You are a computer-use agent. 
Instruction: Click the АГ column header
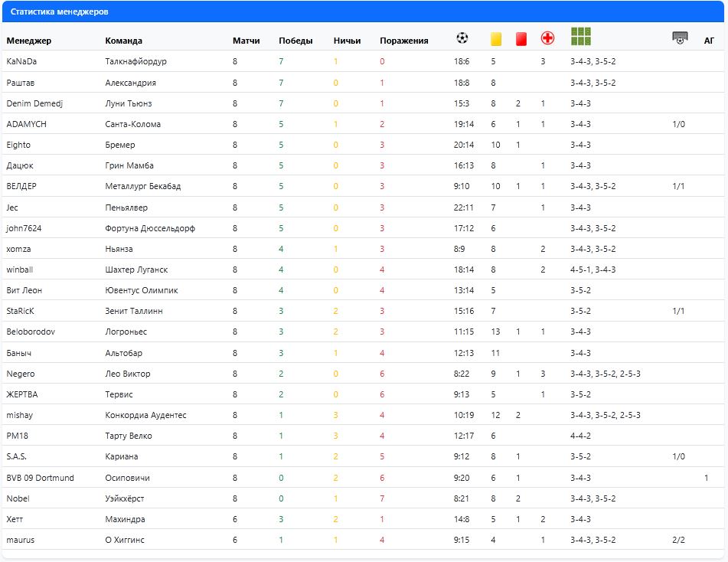[x=709, y=41]
